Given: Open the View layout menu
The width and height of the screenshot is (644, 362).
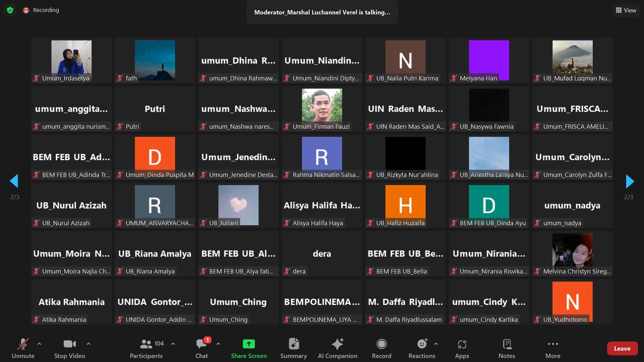Looking at the screenshot, I should tap(626, 10).
